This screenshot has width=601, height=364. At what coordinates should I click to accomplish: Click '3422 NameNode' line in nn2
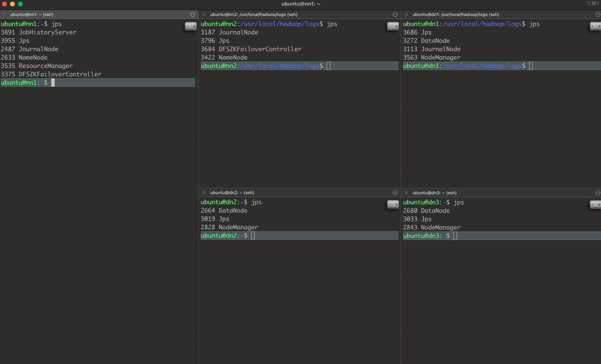tap(224, 58)
